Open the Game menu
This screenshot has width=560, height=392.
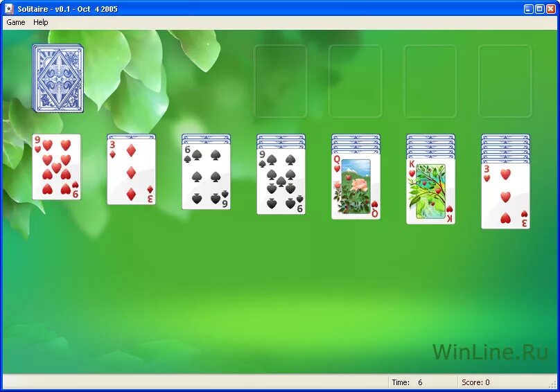(x=16, y=22)
